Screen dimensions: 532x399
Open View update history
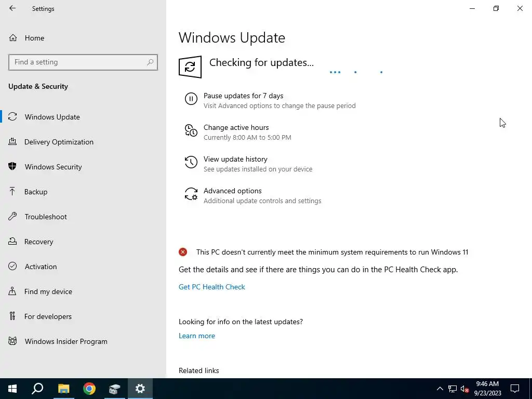pos(235,159)
